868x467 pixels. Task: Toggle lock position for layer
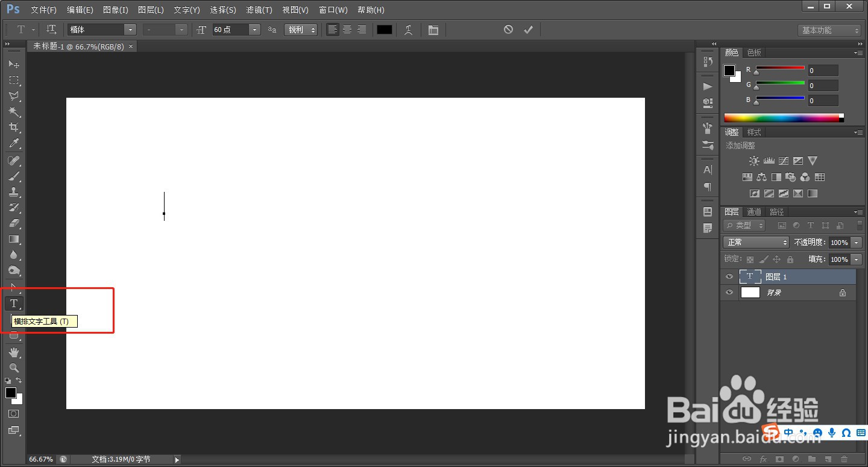(776, 259)
